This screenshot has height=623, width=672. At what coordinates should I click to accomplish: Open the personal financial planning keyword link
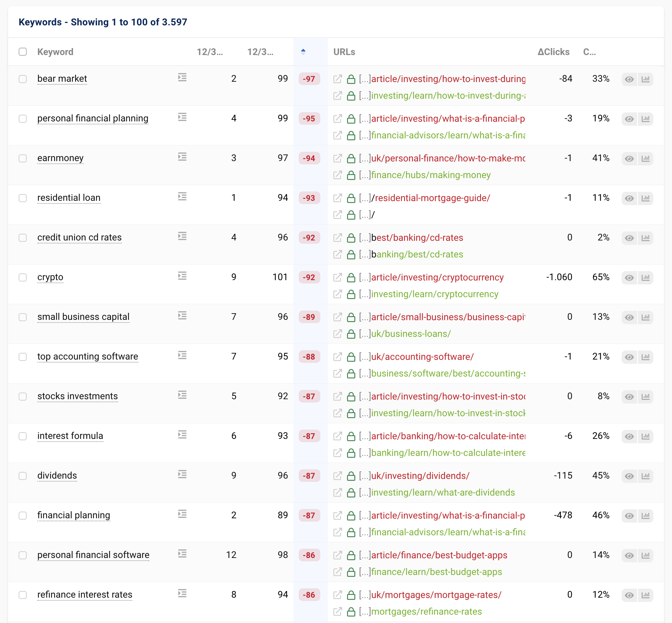(93, 119)
